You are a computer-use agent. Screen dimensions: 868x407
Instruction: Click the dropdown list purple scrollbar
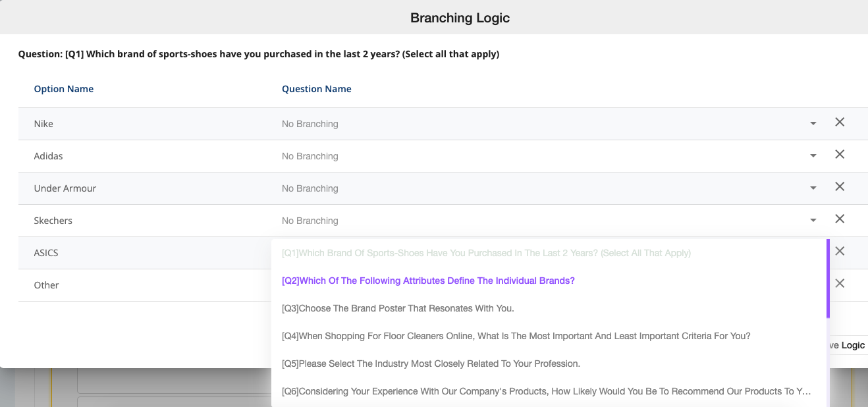[828, 279]
